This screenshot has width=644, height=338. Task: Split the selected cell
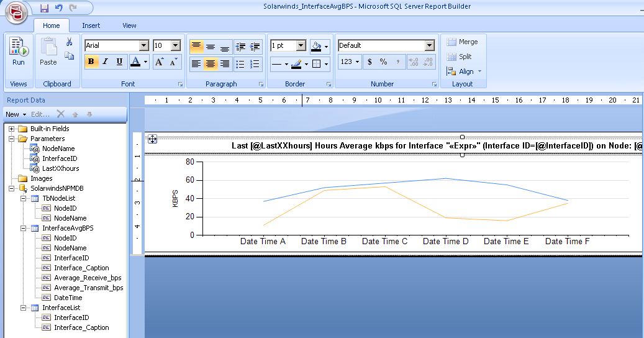tap(459, 57)
